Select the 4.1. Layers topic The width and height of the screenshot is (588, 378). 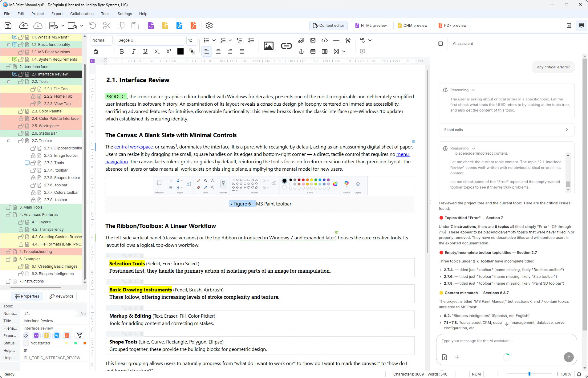pos(41,222)
